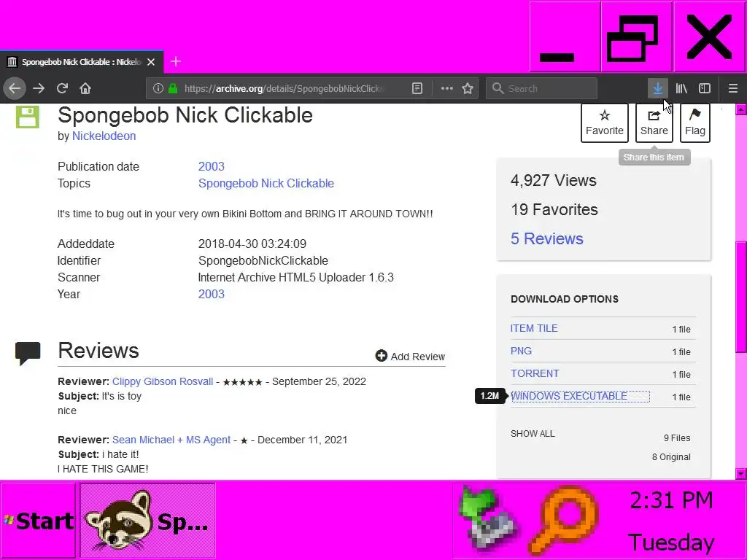Focus the browser Search box

(542, 88)
